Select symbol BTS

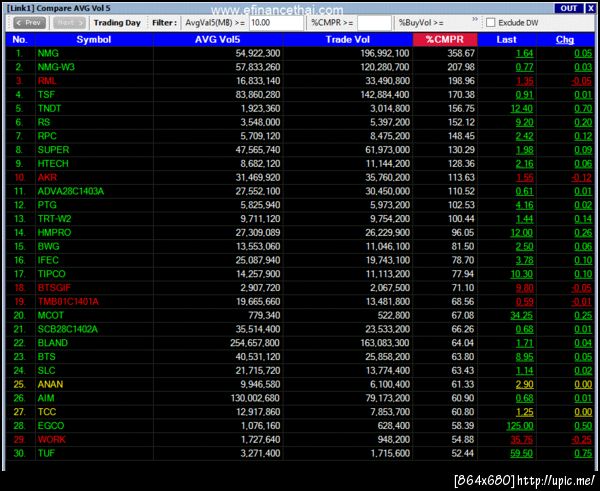click(47, 357)
